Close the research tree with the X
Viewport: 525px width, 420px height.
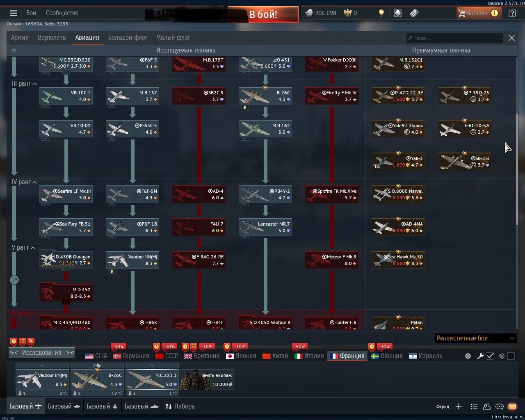click(x=511, y=38)
